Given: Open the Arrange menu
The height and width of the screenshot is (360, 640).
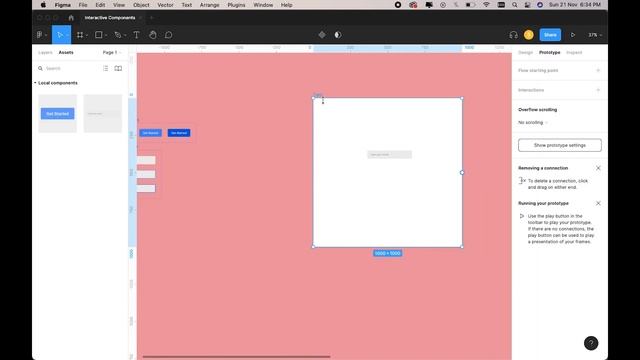Looking at the screenshot, I should 209,5.
